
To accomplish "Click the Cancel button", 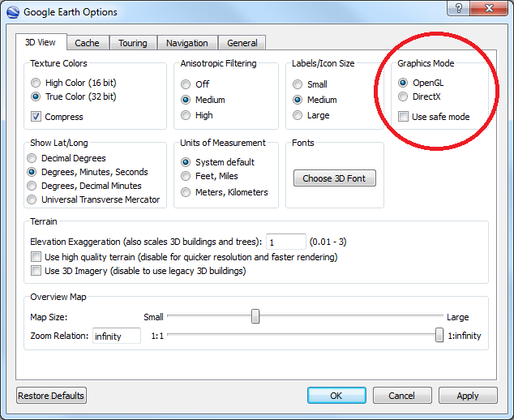I will click(402, 396).
